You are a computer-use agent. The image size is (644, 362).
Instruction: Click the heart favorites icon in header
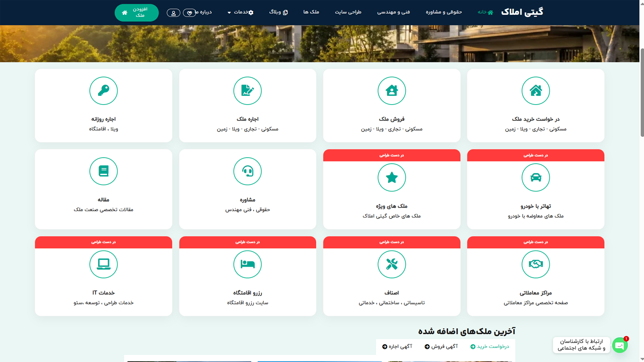(190, 13)
